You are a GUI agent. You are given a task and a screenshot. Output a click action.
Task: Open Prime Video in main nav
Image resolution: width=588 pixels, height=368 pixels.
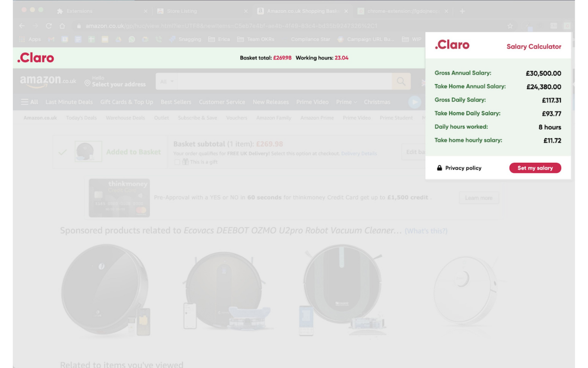pos(312,102)
